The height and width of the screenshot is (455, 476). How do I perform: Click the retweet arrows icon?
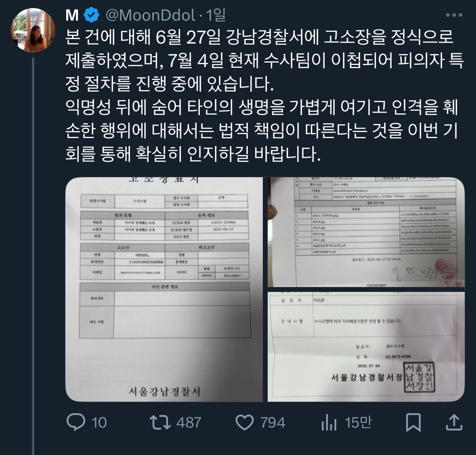(160, 423)
